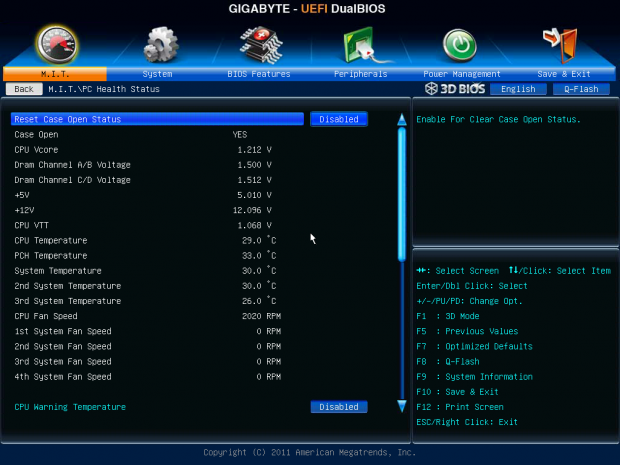This screenshot has height=465, width=620.
Task: Click Dram Channel A/B Voltage label
Action: [72, 165]
